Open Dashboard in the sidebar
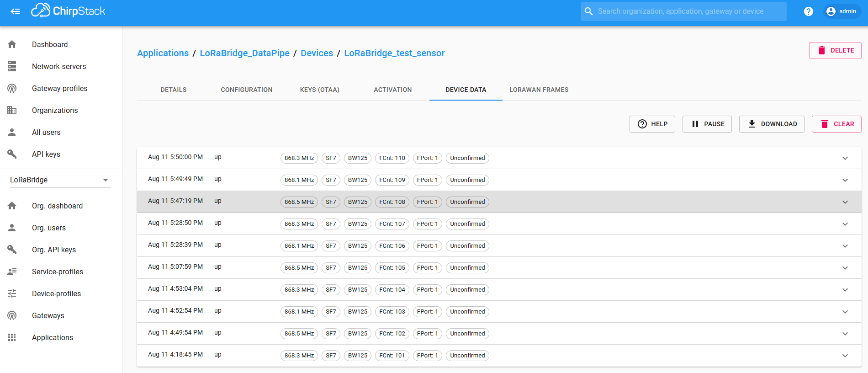This screenshot has width=868, height=373. tap(61, 44)
